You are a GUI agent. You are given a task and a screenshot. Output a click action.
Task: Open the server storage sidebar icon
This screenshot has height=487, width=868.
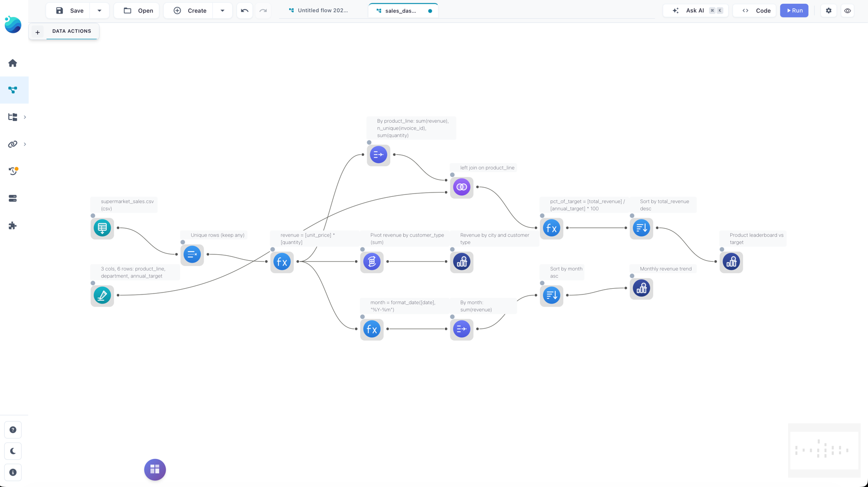[13, 198]
